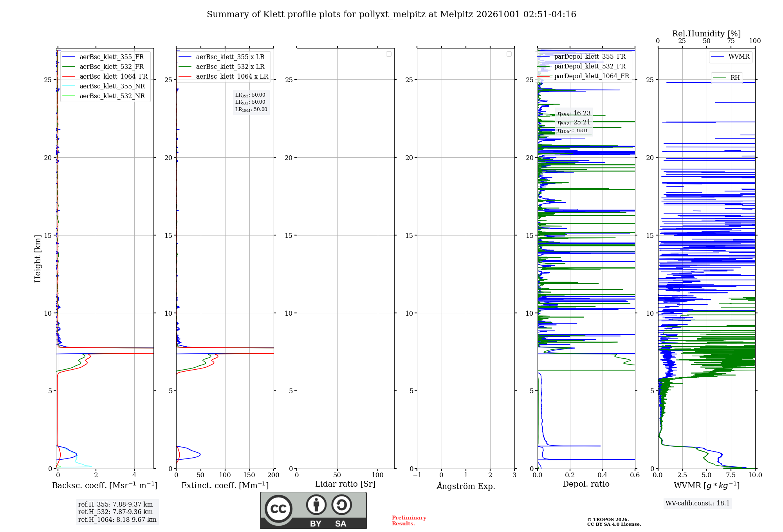Click the © TROPOS 2026 license text
The height and width of the screenshot is (532, 783).
point(614,522)
